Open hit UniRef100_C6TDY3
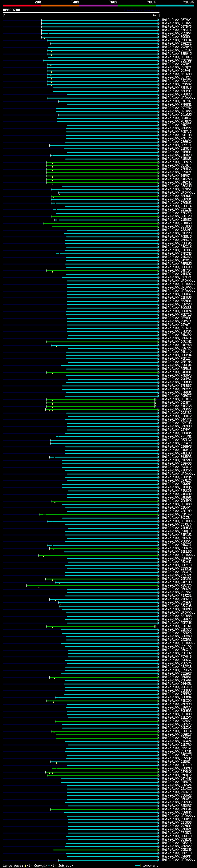Image resolution: width=197 pixels, height=868 pixels. click(x=177, y=26)
